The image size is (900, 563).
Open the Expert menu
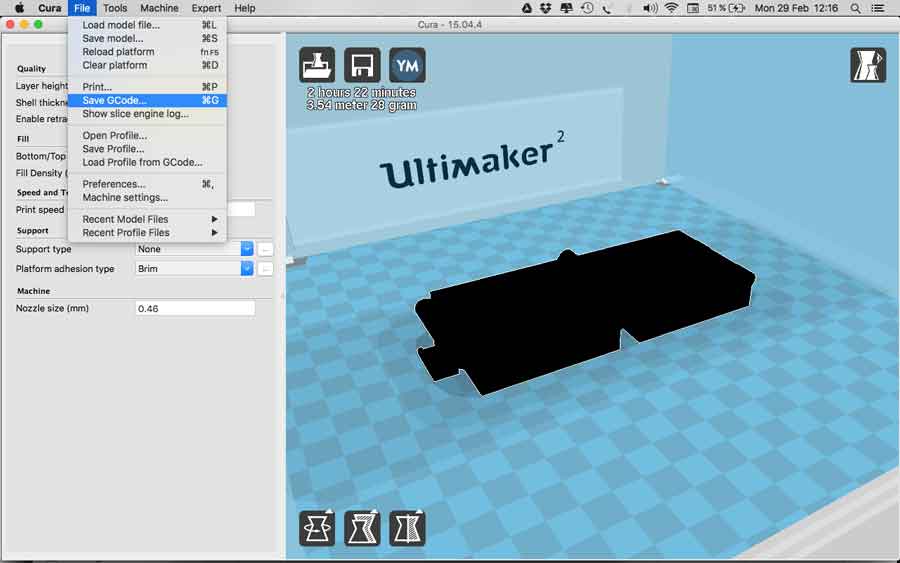pos(206,8)
